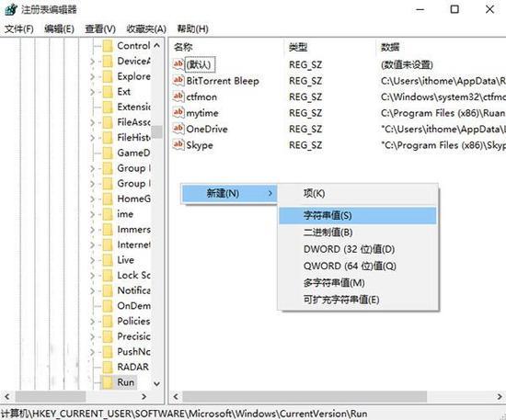Click the REG_SZ type in Skype row

(x=305, y=145)
